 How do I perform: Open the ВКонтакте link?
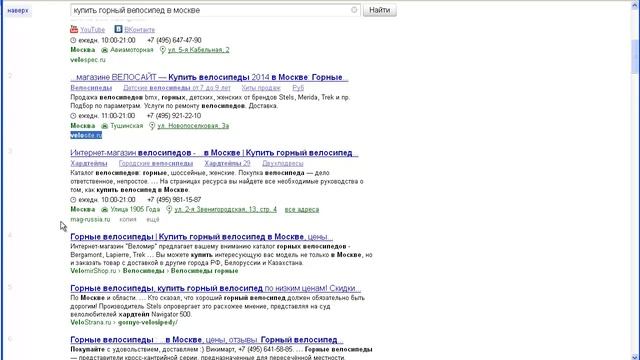click(x=140, y=29)
